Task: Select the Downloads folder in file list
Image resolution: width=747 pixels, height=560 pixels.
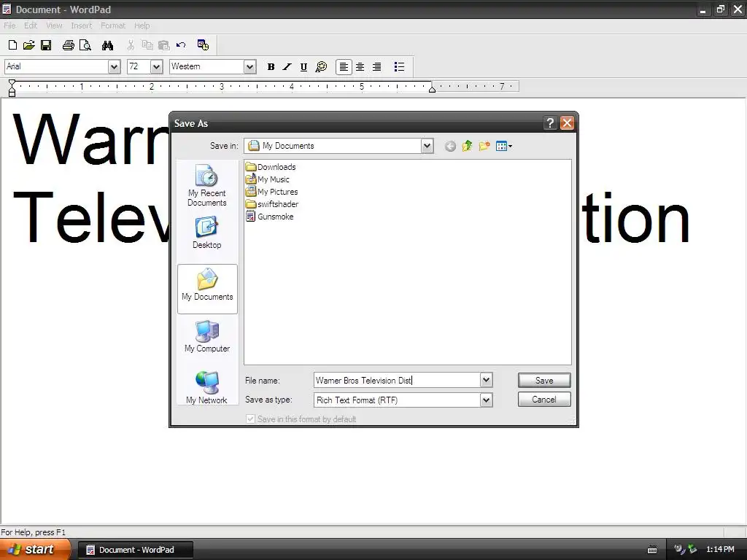Action: tap(271, 167)
